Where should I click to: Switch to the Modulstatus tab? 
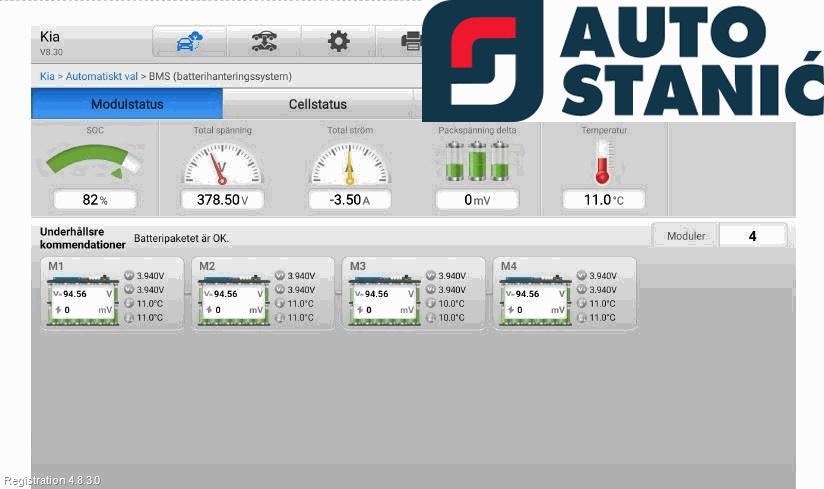[x=127, y=104]
